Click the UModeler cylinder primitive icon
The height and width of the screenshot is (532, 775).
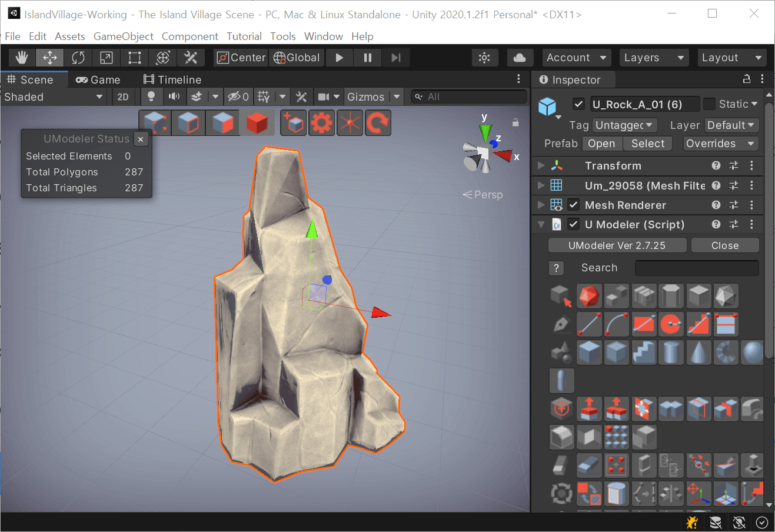pos(671,353)
